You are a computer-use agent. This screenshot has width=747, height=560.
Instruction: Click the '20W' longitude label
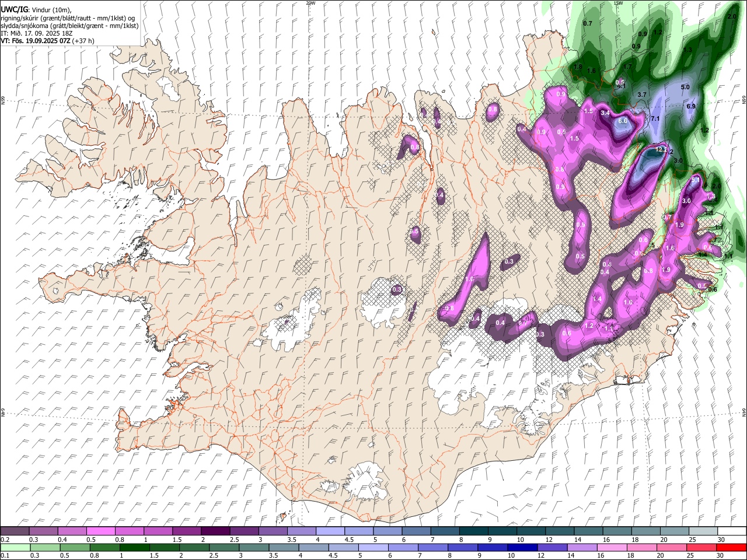click(x=310, y=3)
